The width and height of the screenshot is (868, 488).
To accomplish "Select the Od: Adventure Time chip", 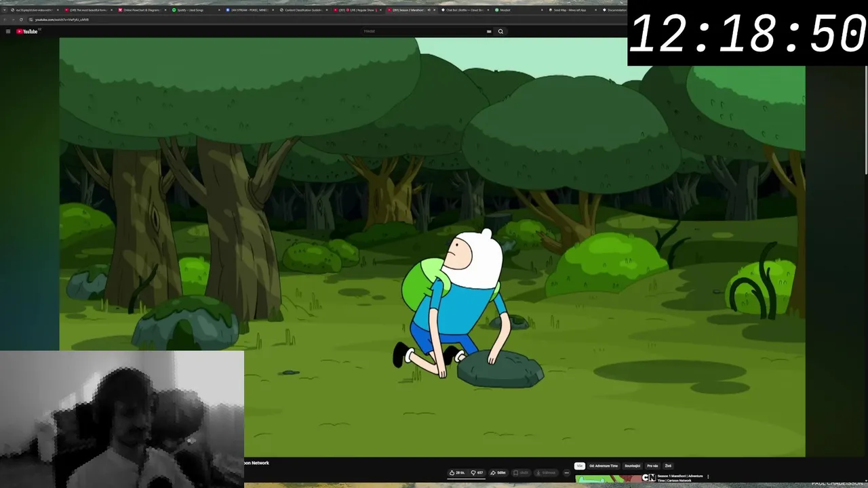I will click(604, 466).
